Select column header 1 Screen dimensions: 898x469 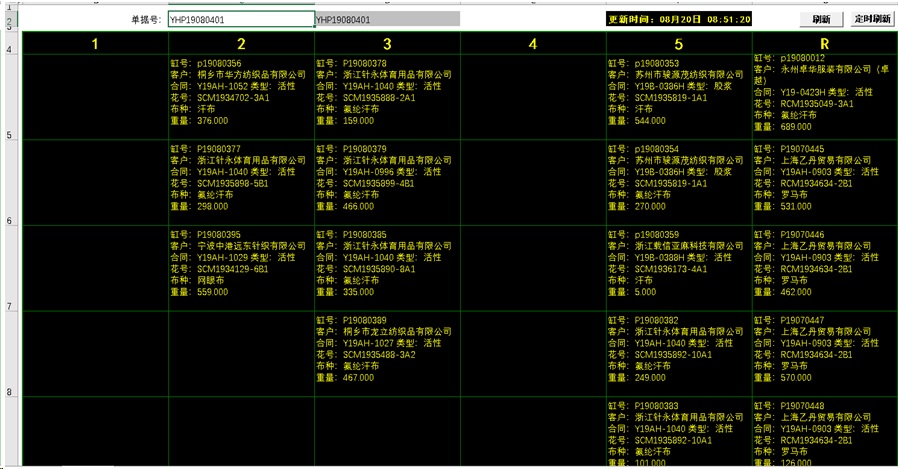coord(95,43)
